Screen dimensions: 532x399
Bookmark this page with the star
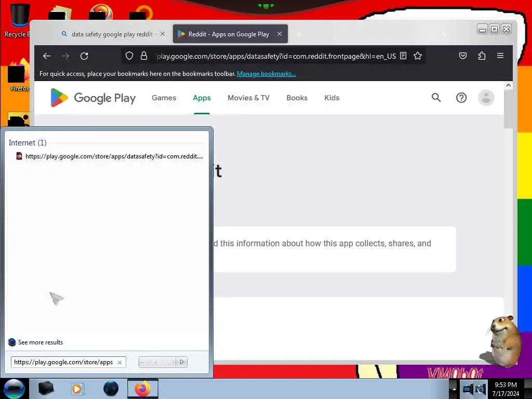(x=418, y=56)
